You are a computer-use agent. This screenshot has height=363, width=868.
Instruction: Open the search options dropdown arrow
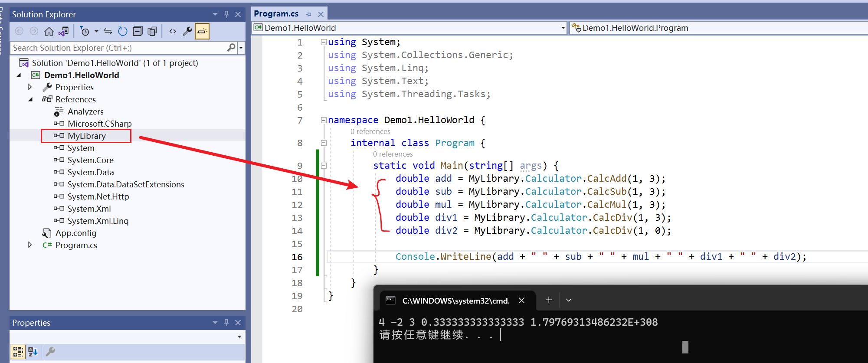(x=241, y=48)
